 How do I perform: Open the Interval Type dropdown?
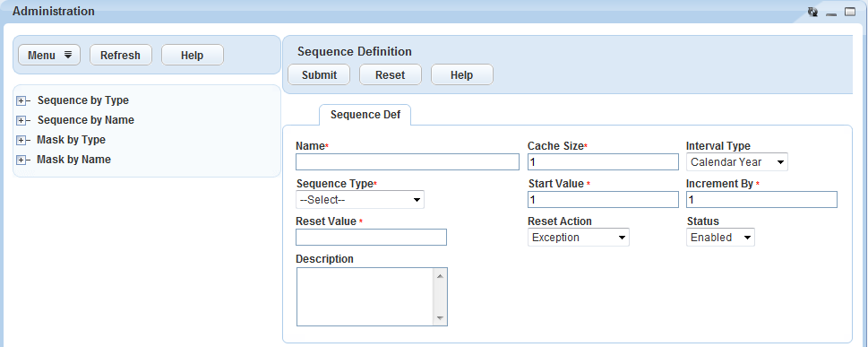click(x=737, y=162)
